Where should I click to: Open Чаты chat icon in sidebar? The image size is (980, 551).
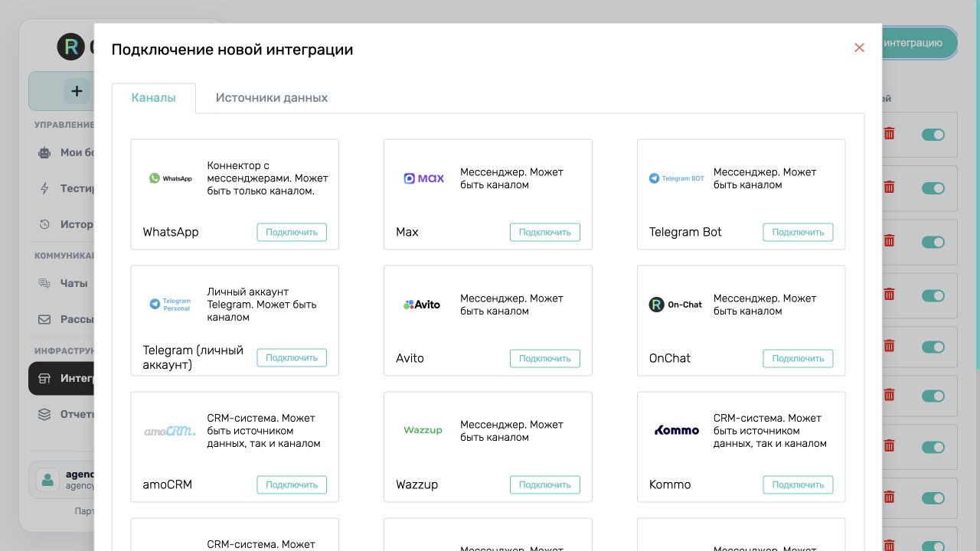pos(44,283)
